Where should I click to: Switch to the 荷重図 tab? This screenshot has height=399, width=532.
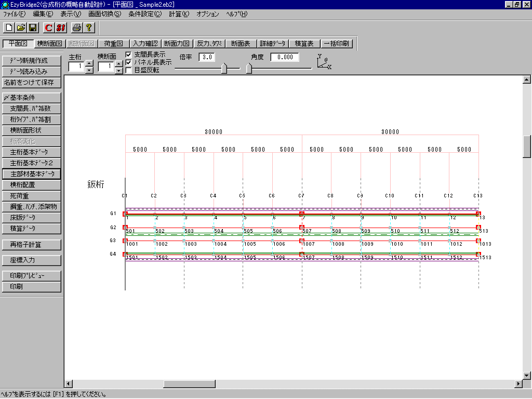click(113, 44)
